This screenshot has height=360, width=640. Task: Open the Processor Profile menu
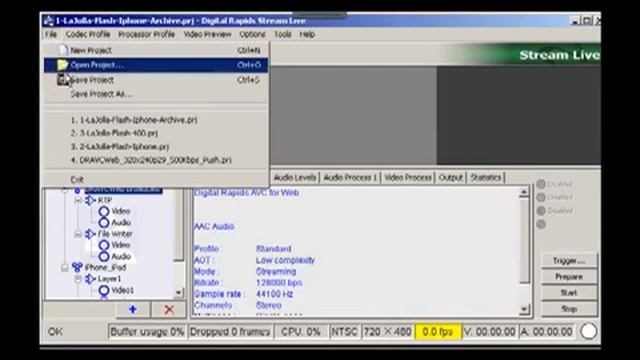click(x=146, y=34)
